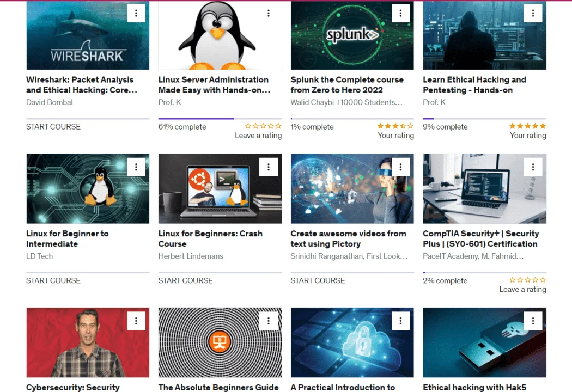Click the 2% progress bar for CompTIA Security+
Screen dimensions: 572x392
484,272
